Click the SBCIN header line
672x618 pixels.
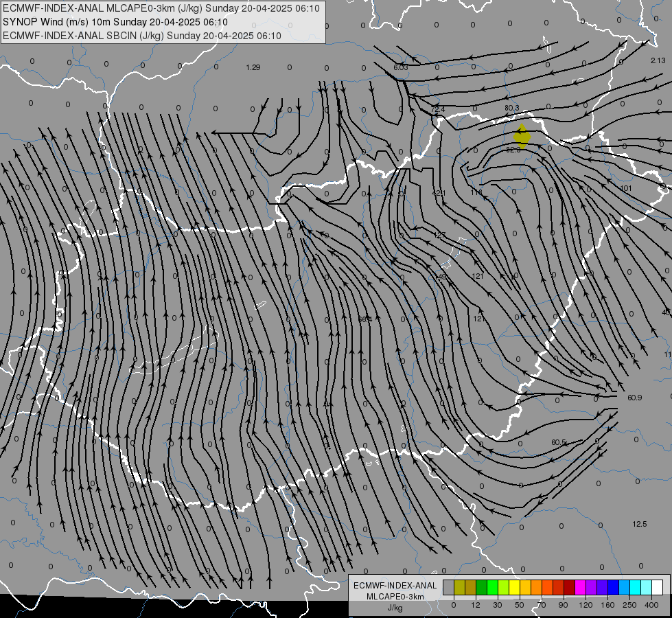pos(142,36)
